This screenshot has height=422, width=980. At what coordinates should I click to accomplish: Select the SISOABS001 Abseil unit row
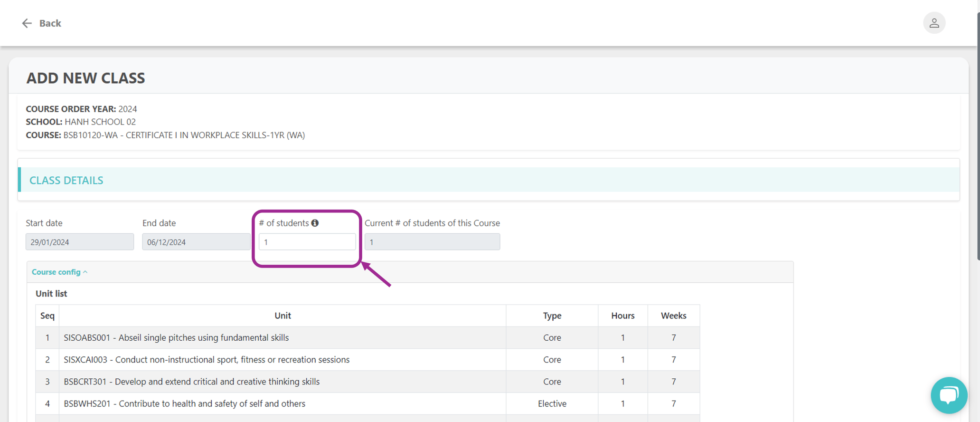[x=367, y=337]
